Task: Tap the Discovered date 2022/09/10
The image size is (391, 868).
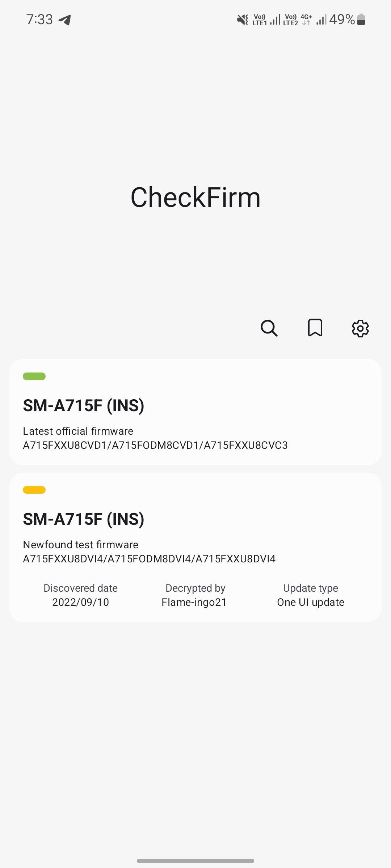Action: [x=80, y=602]
